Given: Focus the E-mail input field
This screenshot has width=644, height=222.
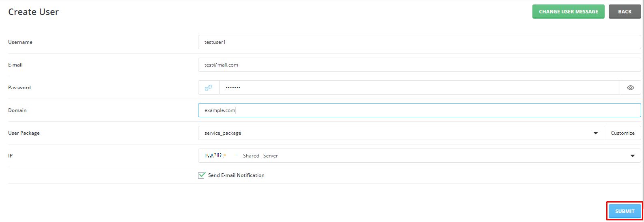Looking at the screenshot, I should (x=419, y=65).
